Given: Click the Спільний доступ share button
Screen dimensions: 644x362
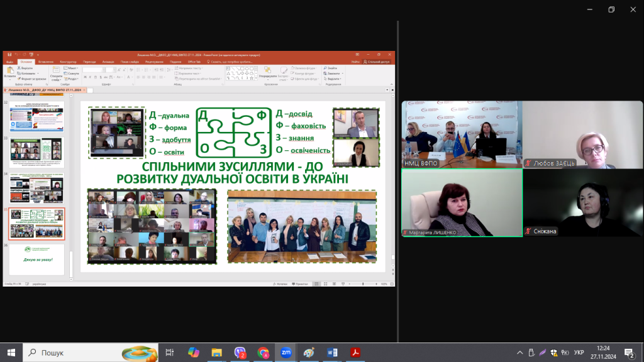Looking at the screenshot, I should tap(379, 62).
